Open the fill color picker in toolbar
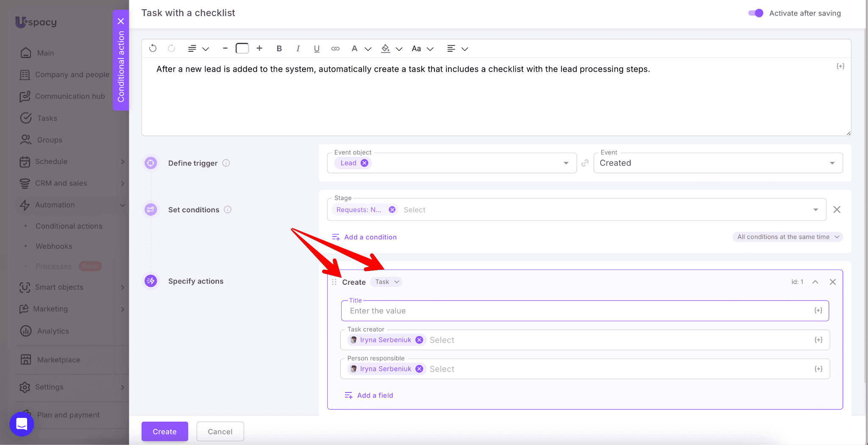868x445 pixels. [386, 48]
